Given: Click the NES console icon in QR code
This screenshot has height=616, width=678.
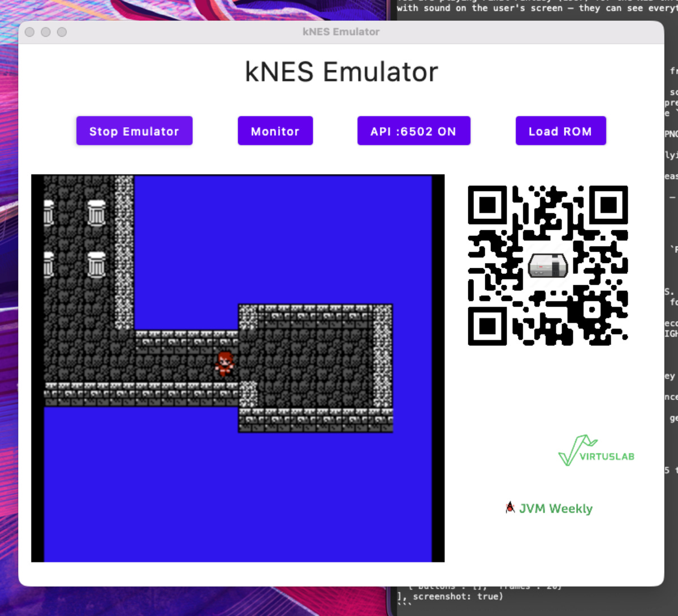Looking at the screenshot, I should (548, 265).
